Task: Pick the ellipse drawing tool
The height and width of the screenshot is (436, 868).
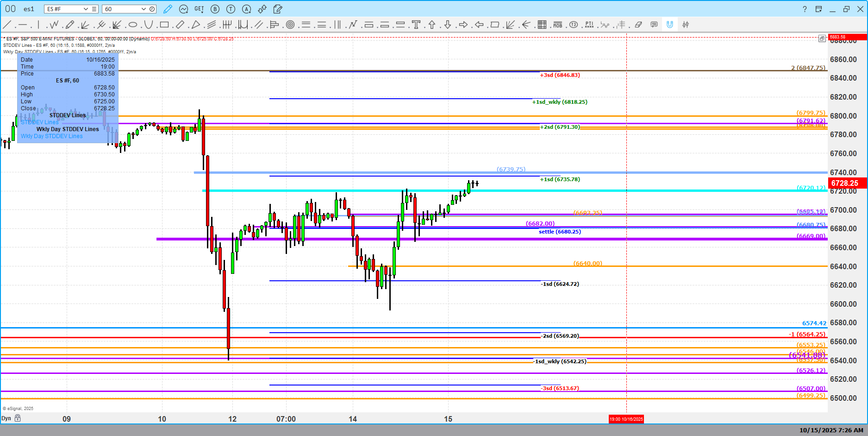Action: 133,25
